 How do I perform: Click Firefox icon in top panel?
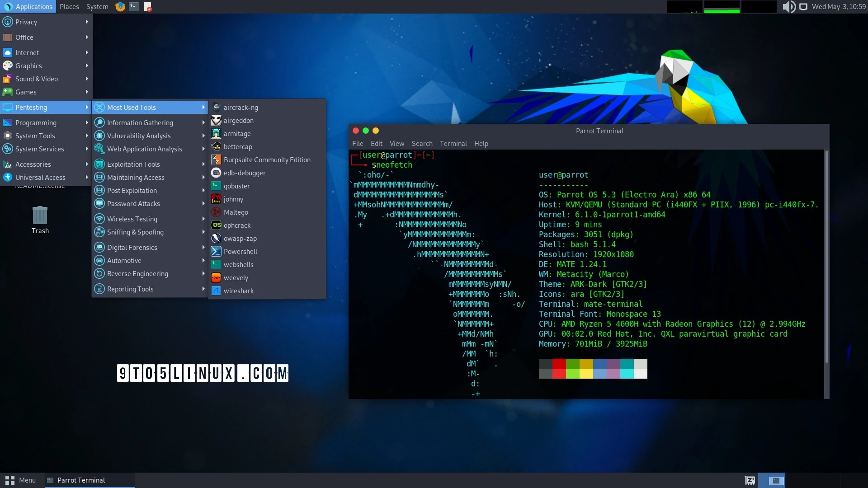click(x=120, y=7)
